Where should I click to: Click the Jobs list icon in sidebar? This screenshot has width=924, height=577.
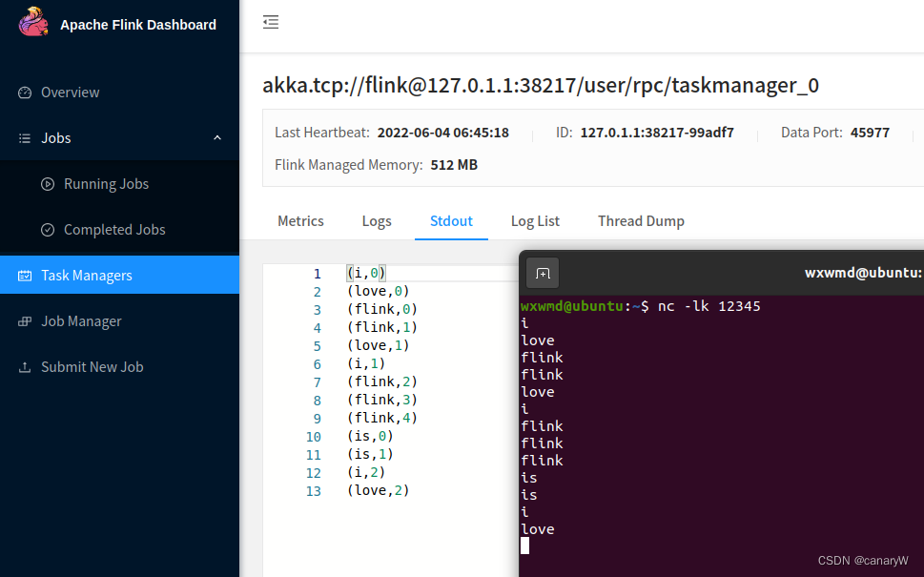click(24, 137)
